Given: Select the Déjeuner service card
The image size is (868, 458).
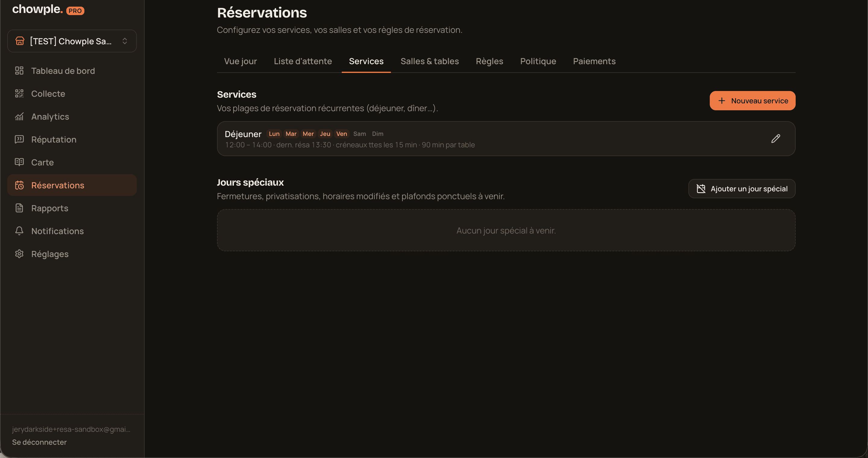Looking at the screenshot, I should coord(506,139).
